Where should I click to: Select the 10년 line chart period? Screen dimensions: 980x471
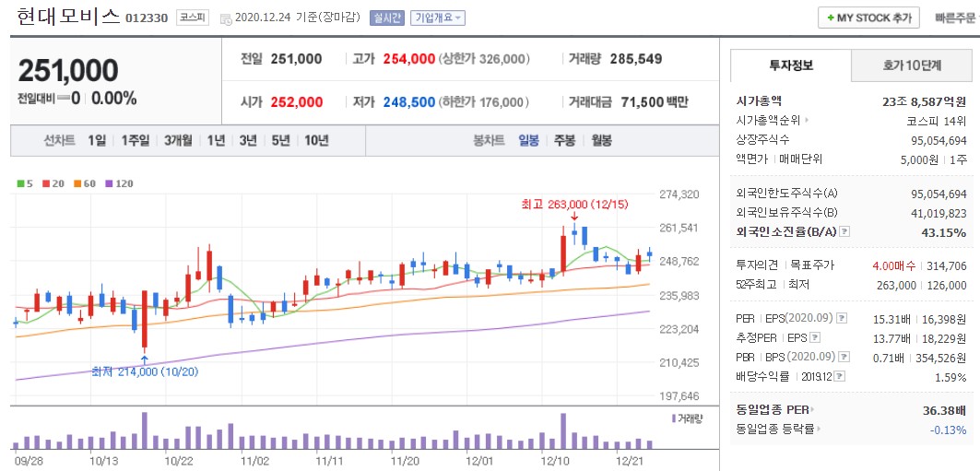pos(316,140)
